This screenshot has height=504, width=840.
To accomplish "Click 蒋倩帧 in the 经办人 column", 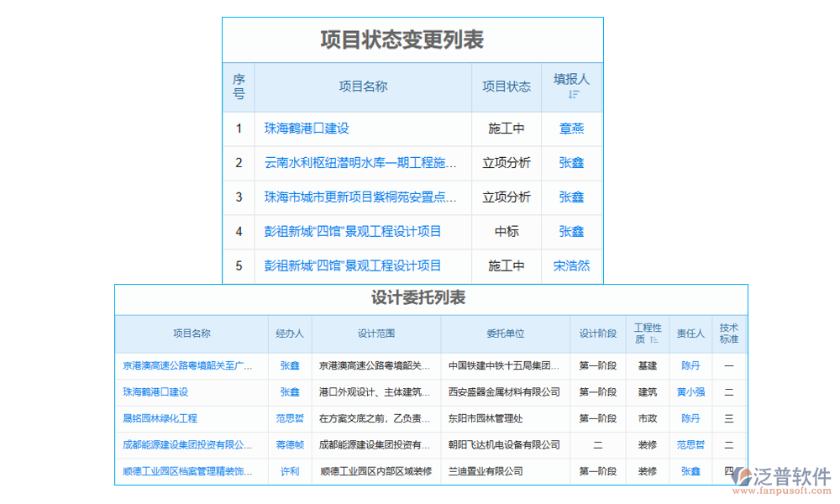I will click(289, 444).
